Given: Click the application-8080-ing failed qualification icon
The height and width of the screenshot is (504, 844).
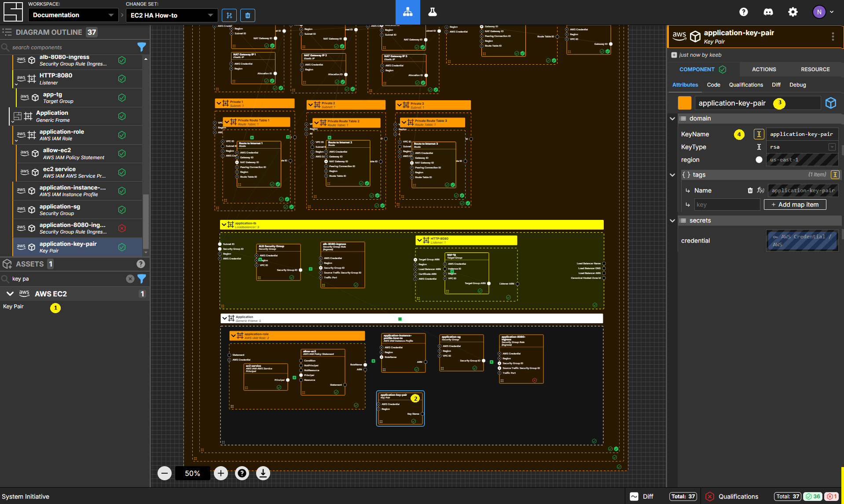Looking at the screenshot, I should pyautogui.click(x=122, y=228).
